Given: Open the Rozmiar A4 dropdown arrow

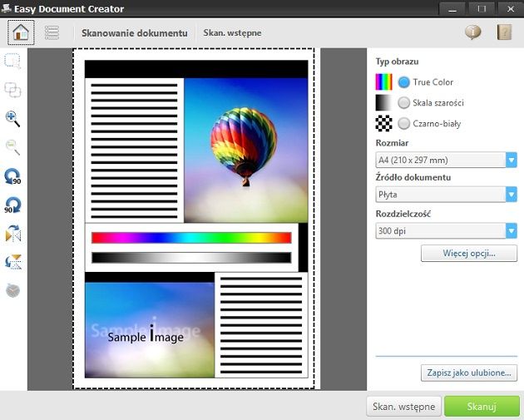Looking at the screenshot, I should [512, 160].
